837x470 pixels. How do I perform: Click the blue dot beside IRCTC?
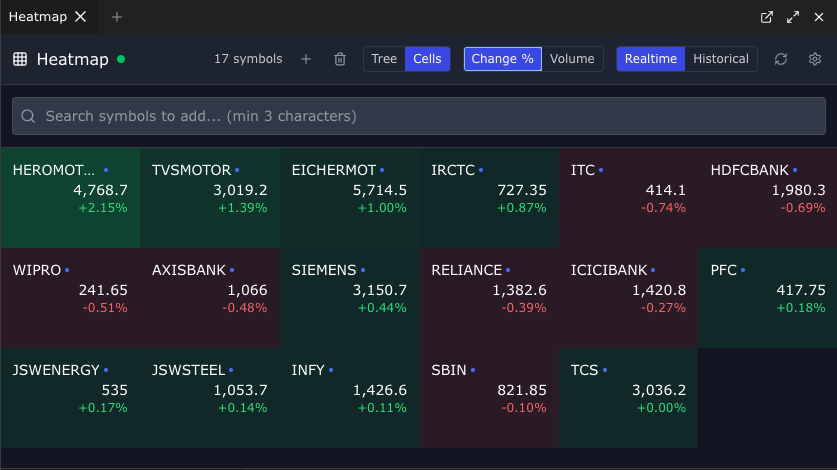tap(481, 170)
